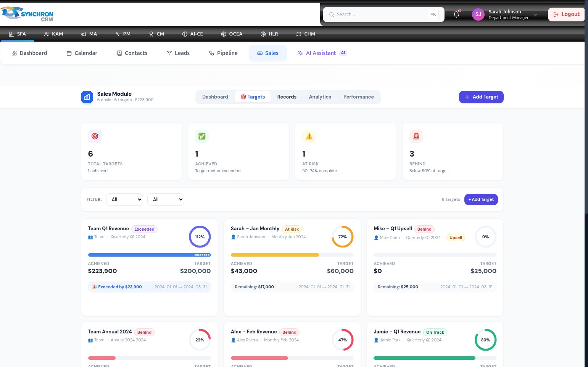588x367 pixels.
Task: Click the Upsell tag on Mike's card
Action: pyautogui.click(x=456, y=238)
